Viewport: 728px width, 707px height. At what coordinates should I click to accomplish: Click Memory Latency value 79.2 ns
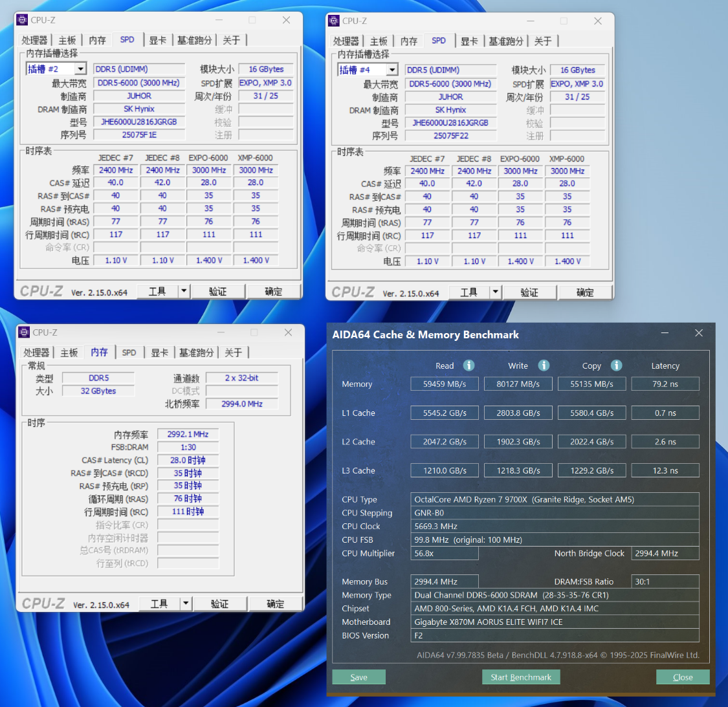(665, 384)
